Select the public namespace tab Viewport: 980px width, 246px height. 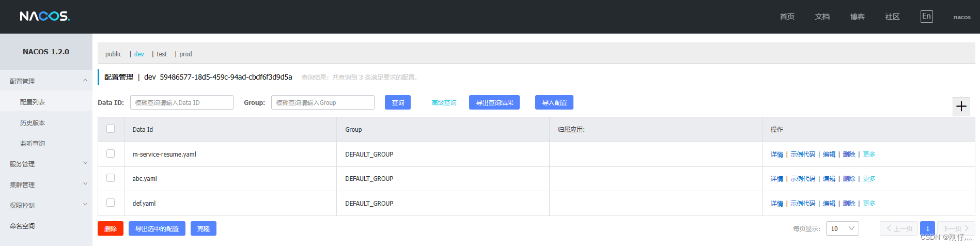pyautogui.click(x=114, y=54)
